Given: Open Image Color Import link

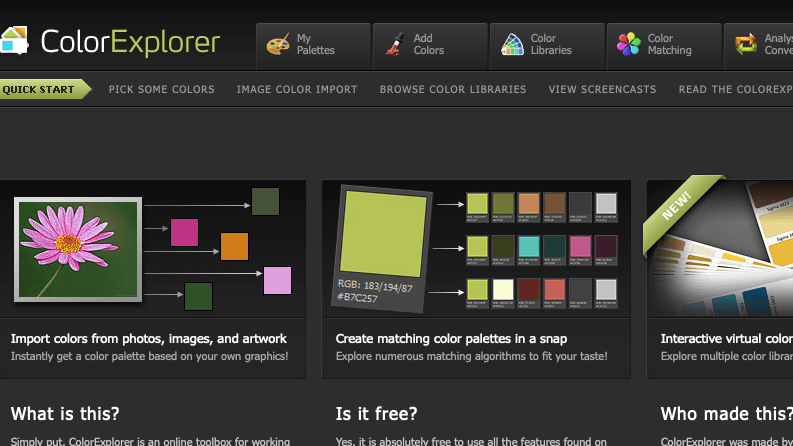Looking at the screenshot, I should 297,90.
